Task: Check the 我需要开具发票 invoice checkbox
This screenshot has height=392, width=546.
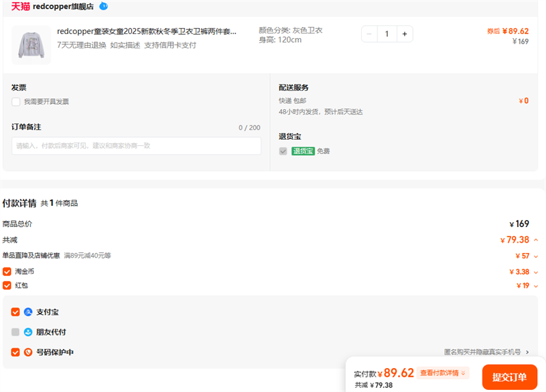Action: 16,102
